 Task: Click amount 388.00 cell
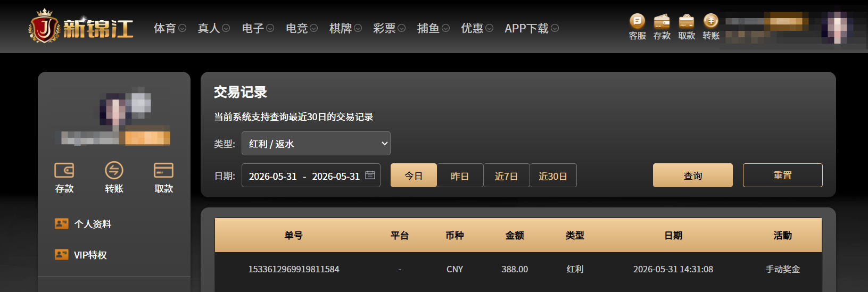(x=515, y=269)
